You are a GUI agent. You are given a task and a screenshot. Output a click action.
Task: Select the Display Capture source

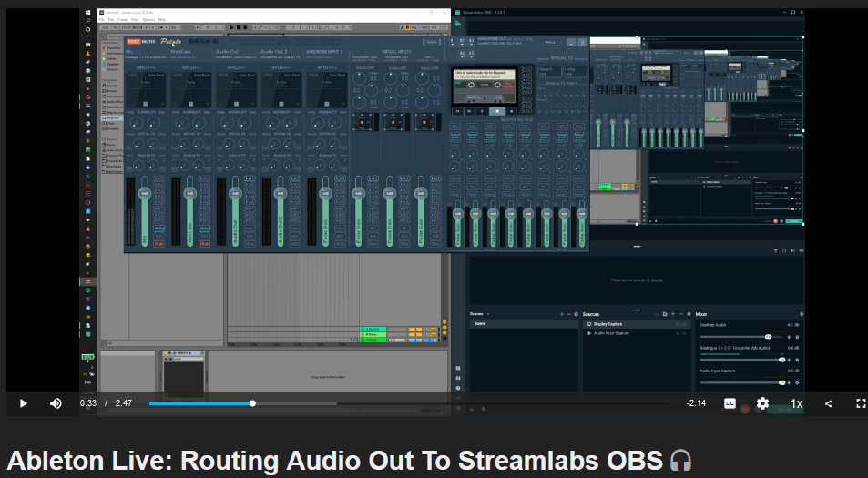coord(637,324)
